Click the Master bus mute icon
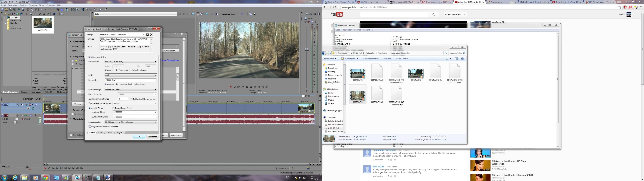 click(x=312, y=22)
